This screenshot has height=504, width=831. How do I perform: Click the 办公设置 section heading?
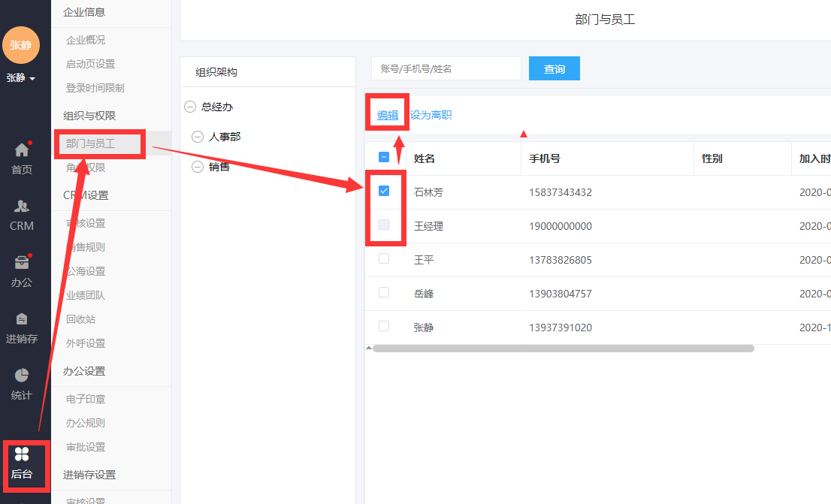[x=84, y=371]
